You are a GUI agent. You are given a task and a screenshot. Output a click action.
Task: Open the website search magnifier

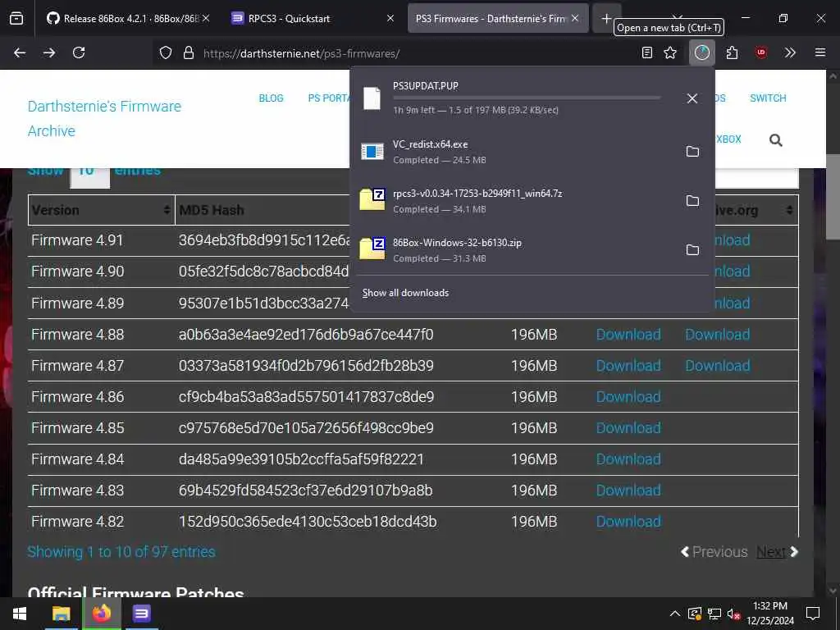775,140
